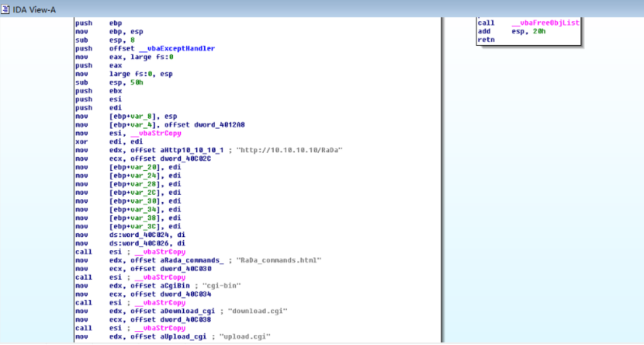Click the 'upload.cgi' comment string
644x345 pixels.
coord(245,336)
